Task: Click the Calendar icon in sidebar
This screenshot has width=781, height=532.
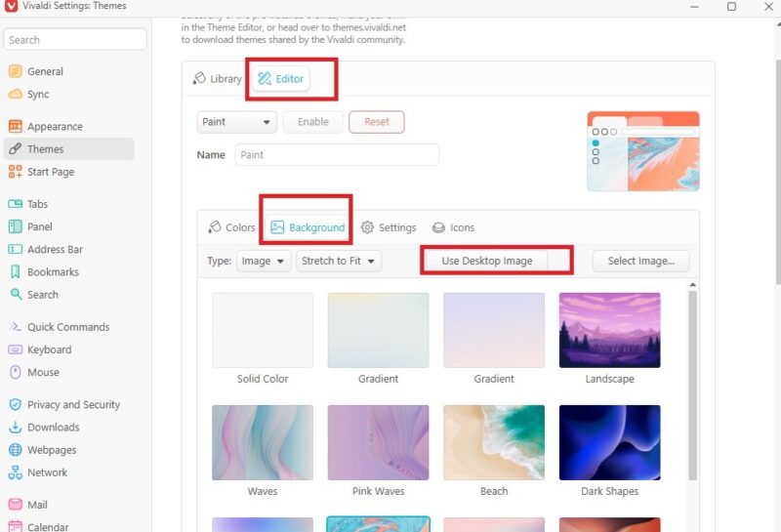Action: tap(15, 526)
